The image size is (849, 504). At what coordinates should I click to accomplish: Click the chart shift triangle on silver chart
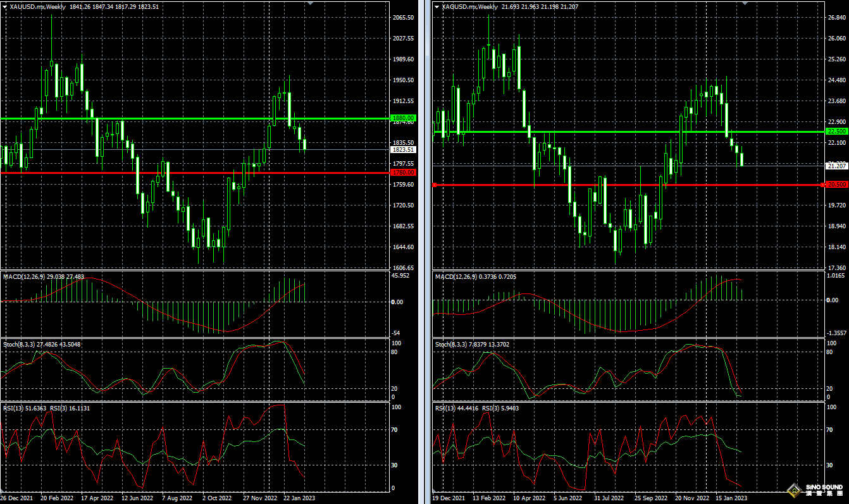[744, 3]
